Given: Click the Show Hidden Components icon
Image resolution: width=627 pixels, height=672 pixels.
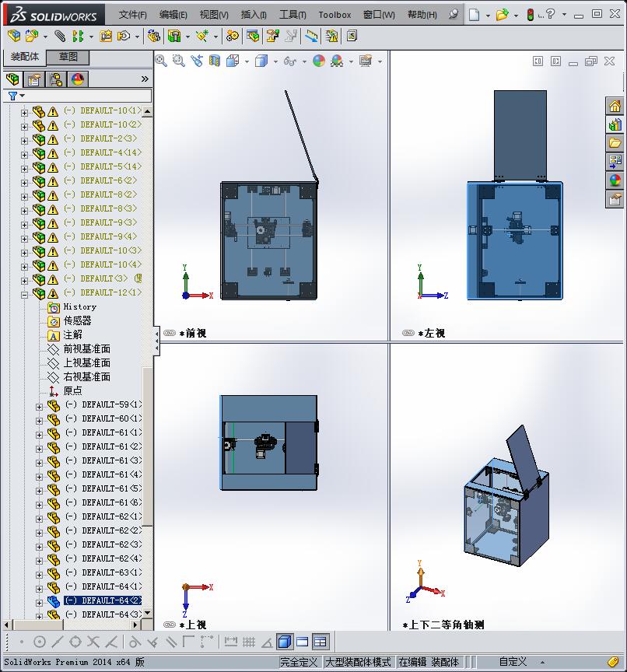Looking at the screenshot, I should tap(153, 36).
